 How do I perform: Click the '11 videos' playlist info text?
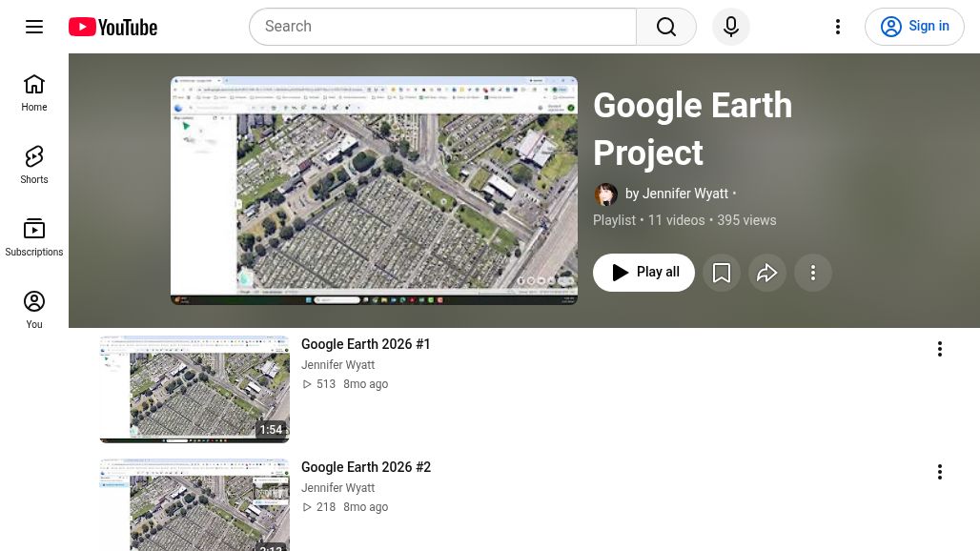pos(676,220)
